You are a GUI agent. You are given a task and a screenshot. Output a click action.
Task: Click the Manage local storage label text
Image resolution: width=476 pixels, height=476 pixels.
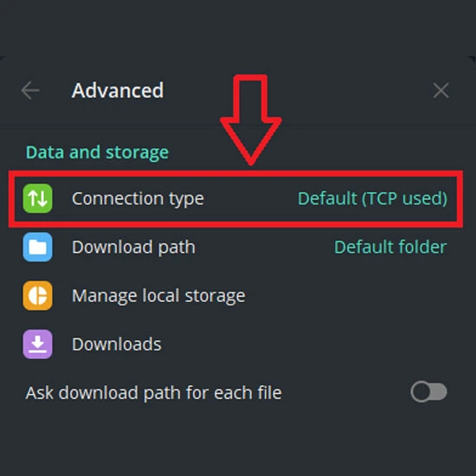(158, 296)
